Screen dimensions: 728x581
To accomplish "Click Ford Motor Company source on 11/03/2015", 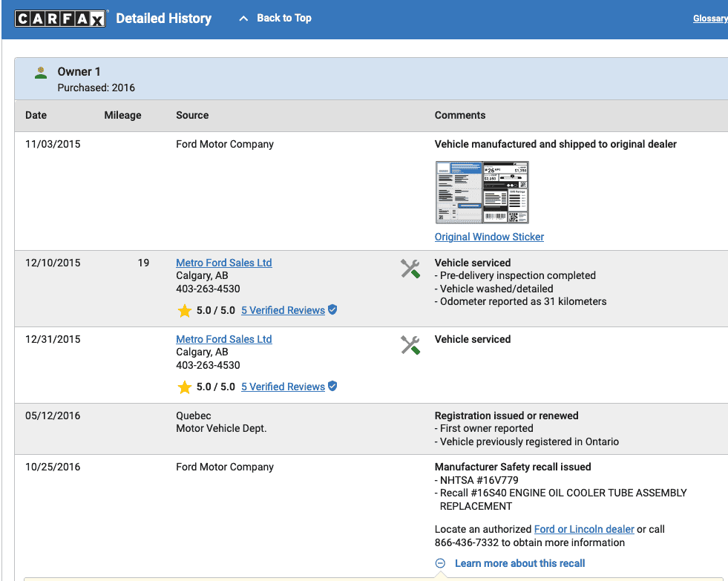I will tap(225, 144).
